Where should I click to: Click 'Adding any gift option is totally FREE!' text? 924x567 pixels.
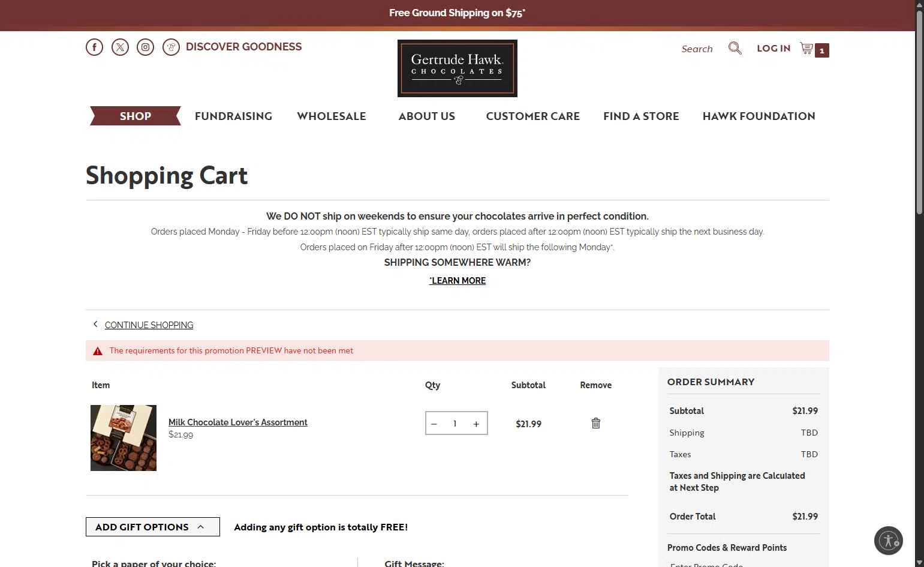[x=321, y=527]
